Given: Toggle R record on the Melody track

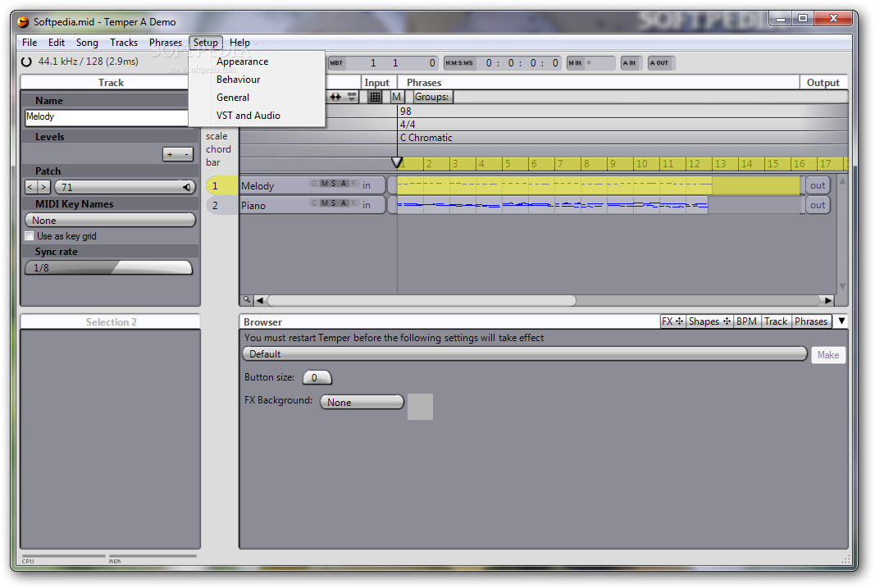Looking at the screenshot, I should (353, 184).
